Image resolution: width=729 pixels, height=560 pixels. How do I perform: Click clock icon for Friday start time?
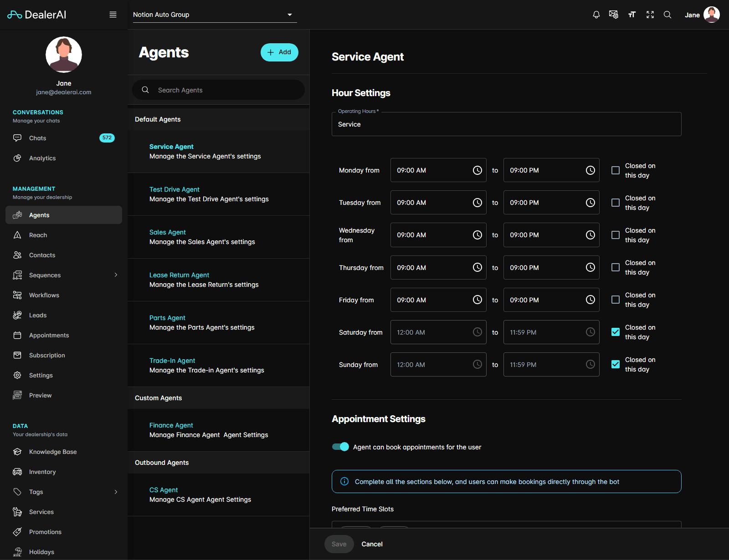coord(477,300)
